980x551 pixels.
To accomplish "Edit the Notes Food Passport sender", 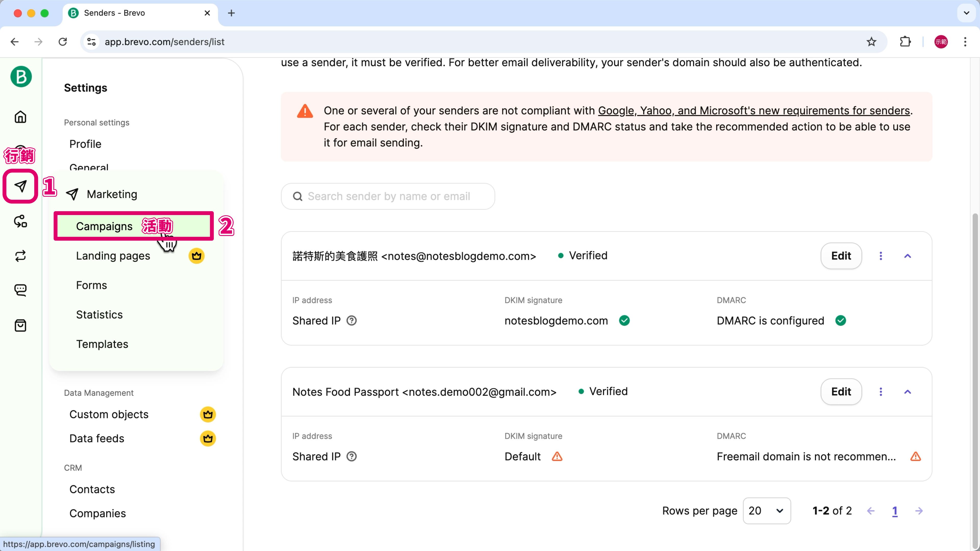I will click(x=841, y=392).
